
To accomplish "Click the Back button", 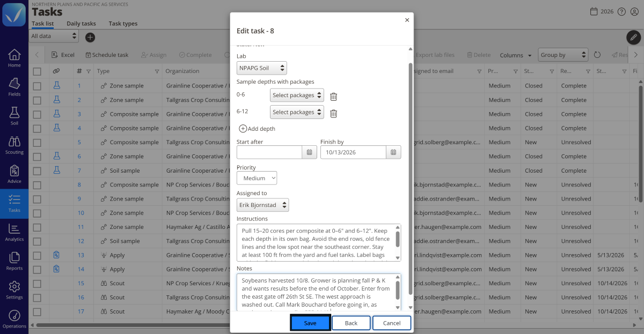I will [351, 323].
